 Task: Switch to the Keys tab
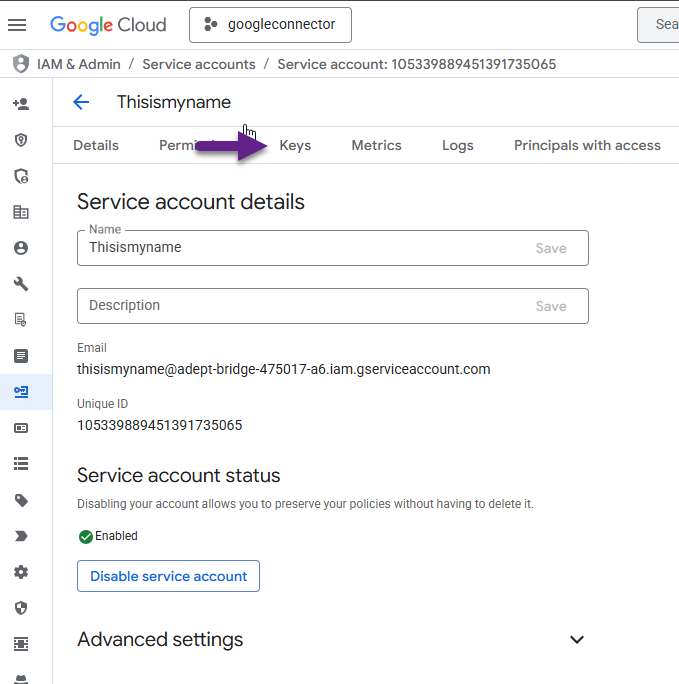295,145
